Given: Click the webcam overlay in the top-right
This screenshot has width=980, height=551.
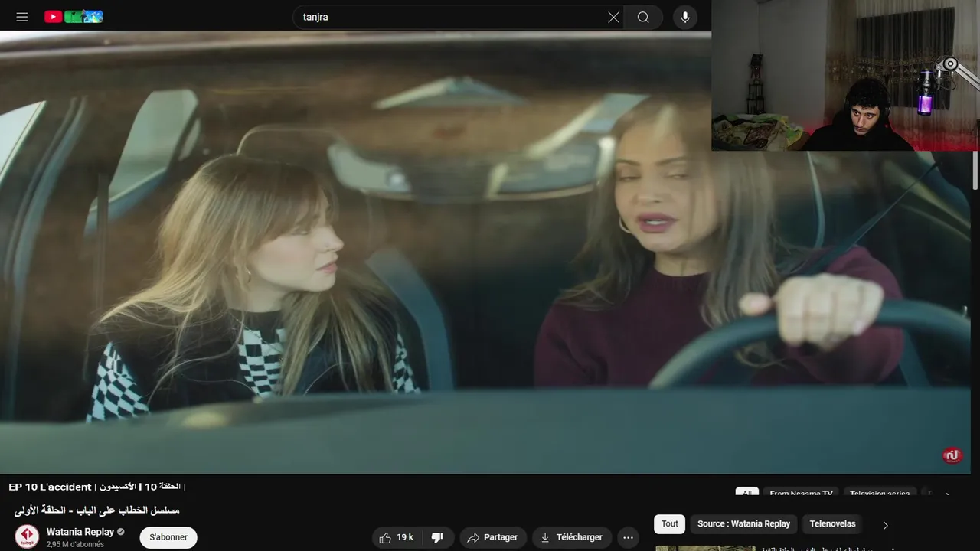Looking at the screenshot, I should pos(845,75).
